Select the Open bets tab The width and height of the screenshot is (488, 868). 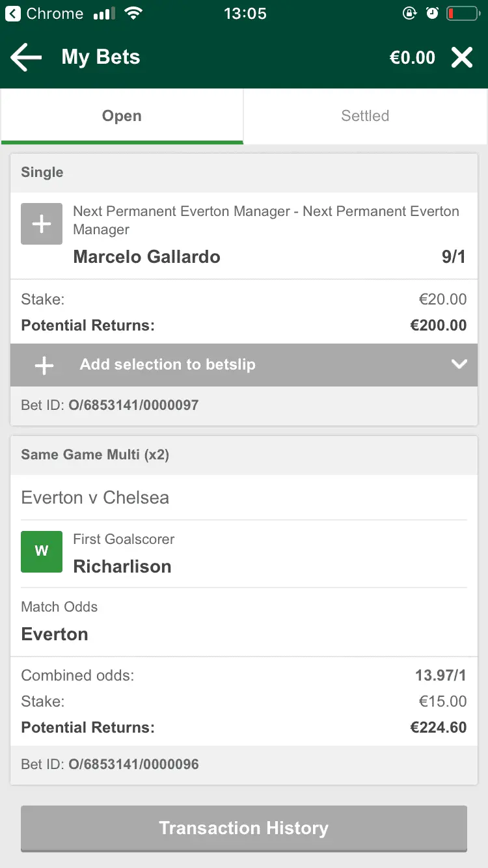122,116
